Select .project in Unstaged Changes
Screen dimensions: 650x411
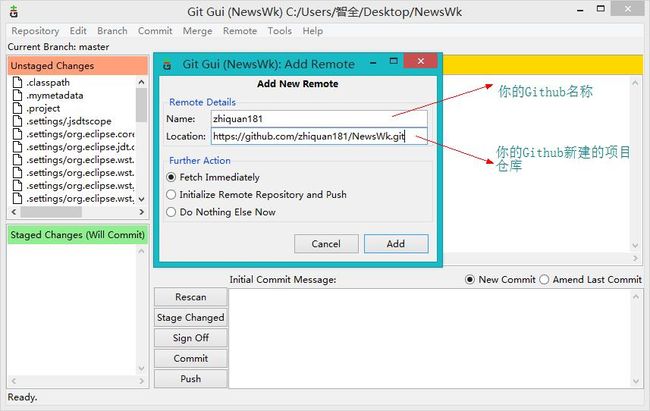43,108
